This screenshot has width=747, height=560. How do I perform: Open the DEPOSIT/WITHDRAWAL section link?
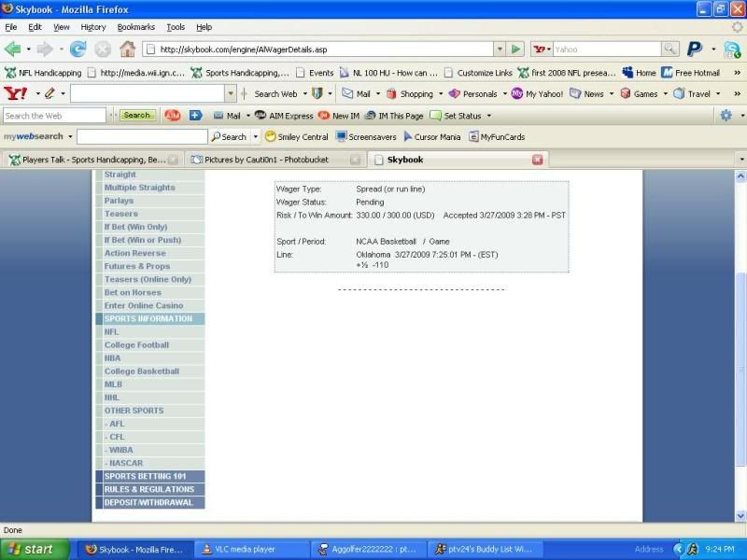pyautogui.click(x=150, y=502)
